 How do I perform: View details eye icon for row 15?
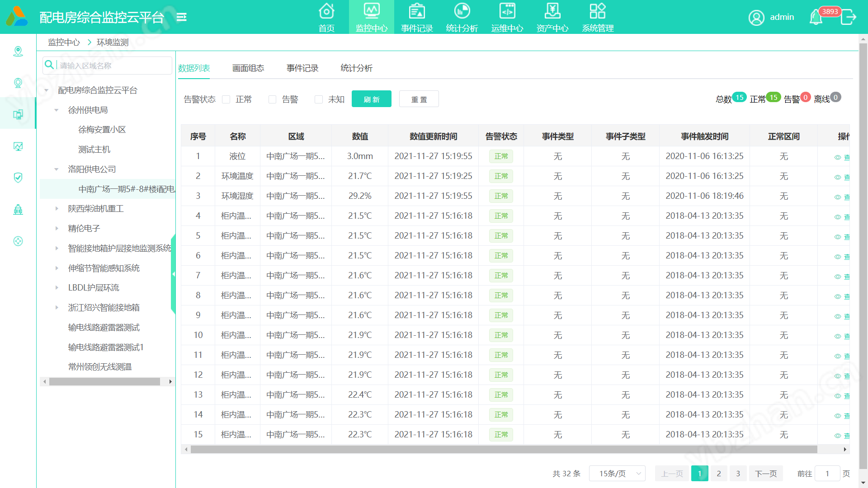pyautogui.click(x=837, y=436)
